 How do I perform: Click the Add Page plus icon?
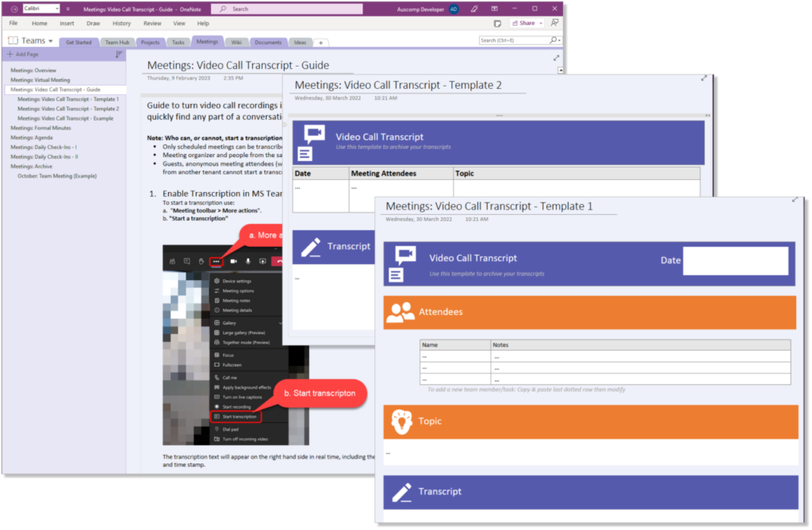point(10,54)
